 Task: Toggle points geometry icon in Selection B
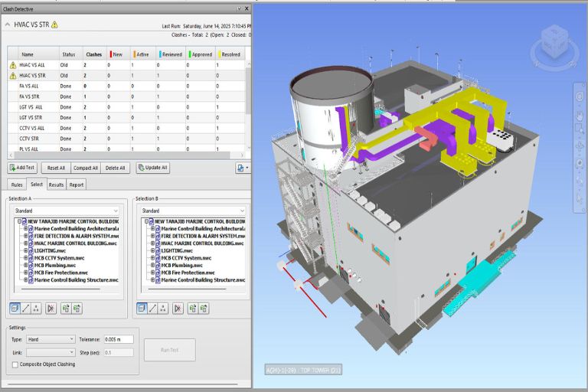[164, 308]
